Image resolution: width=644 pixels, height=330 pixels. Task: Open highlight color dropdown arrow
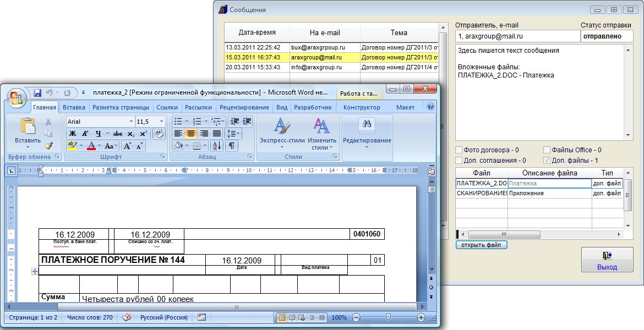tap(81, 146)
